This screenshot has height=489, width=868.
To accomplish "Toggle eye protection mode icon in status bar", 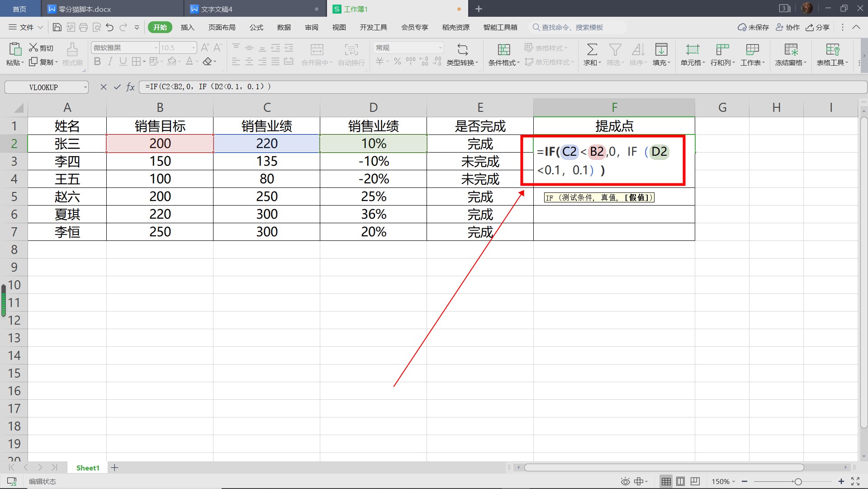I will click(x=625, y=481).
